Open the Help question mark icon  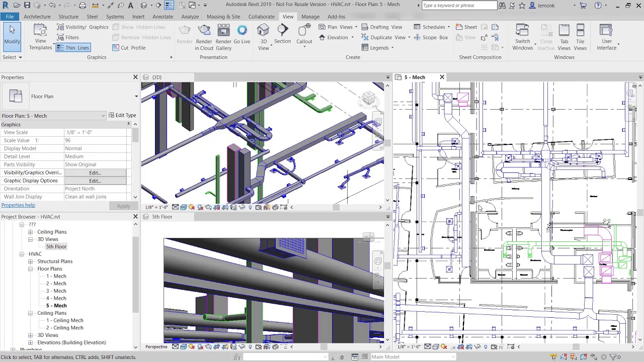click(598, 6)
